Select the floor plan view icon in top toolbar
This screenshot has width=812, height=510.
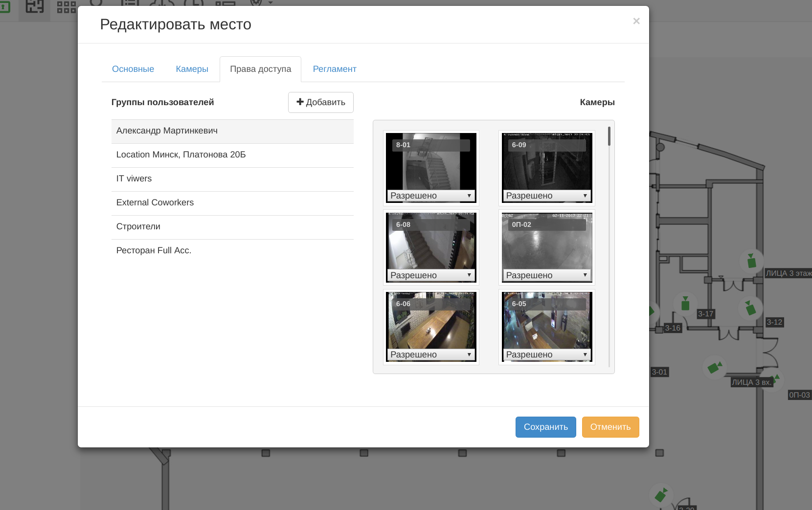pyautogui.click(x=34, y=7)
